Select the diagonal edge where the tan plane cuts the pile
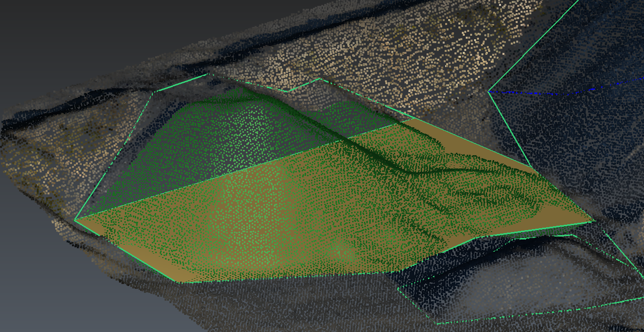The image size is (644, 332). pos(235,169)
